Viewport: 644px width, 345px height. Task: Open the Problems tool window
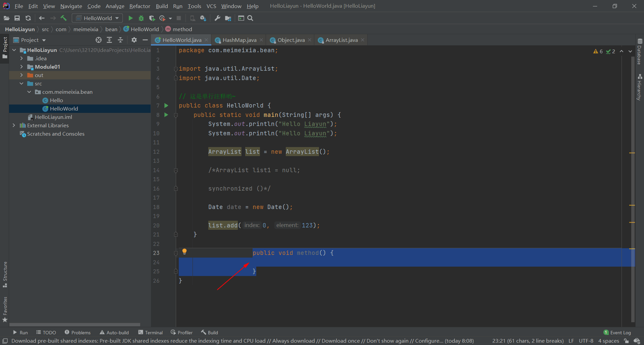(77, 333)
